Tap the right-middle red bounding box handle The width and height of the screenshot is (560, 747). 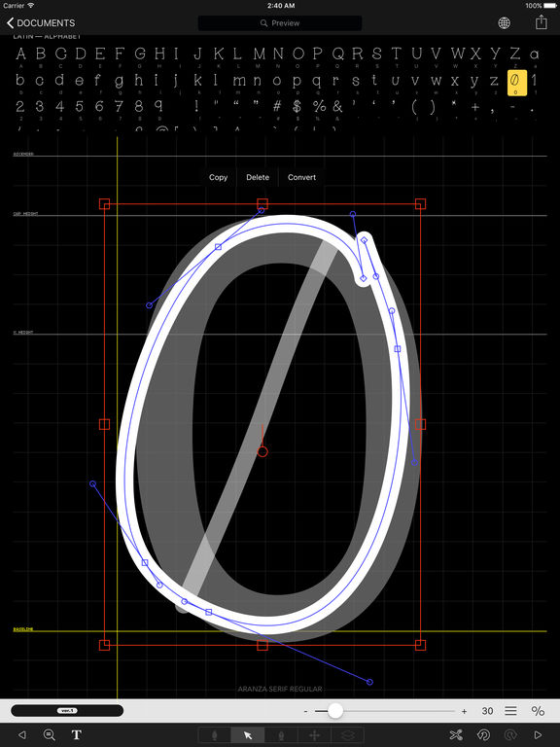[420, 424]
